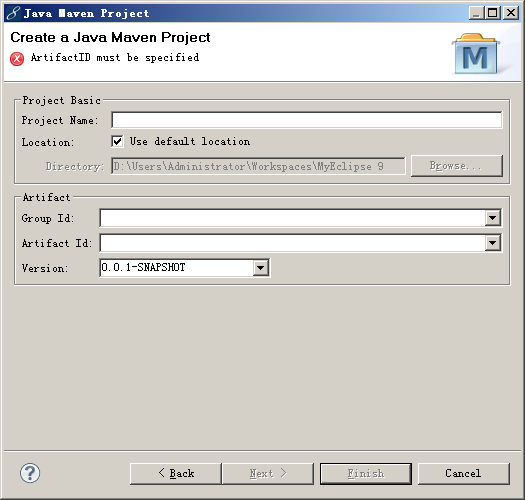Maximize the Java Maven Project window
The image size is (525, 500).
click(493, 13)
